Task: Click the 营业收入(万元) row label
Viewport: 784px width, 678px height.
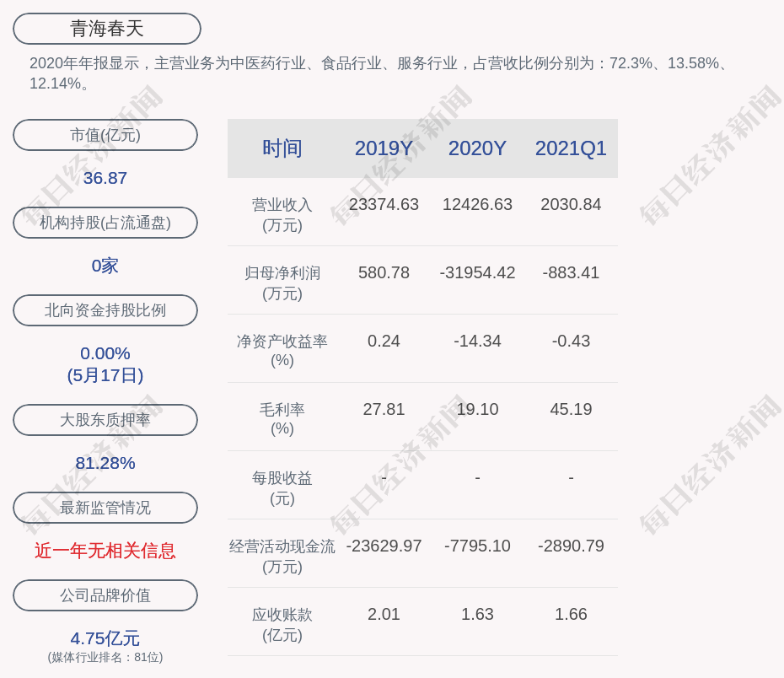Action: tap(282, 215)
